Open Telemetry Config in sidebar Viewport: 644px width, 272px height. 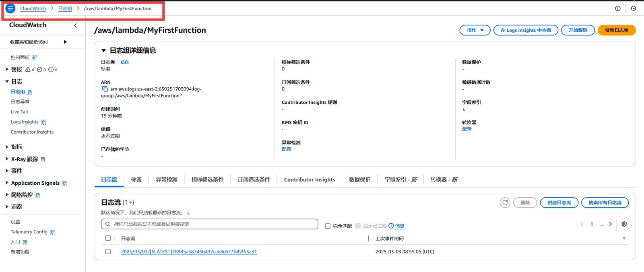click(x=29, y=232)
